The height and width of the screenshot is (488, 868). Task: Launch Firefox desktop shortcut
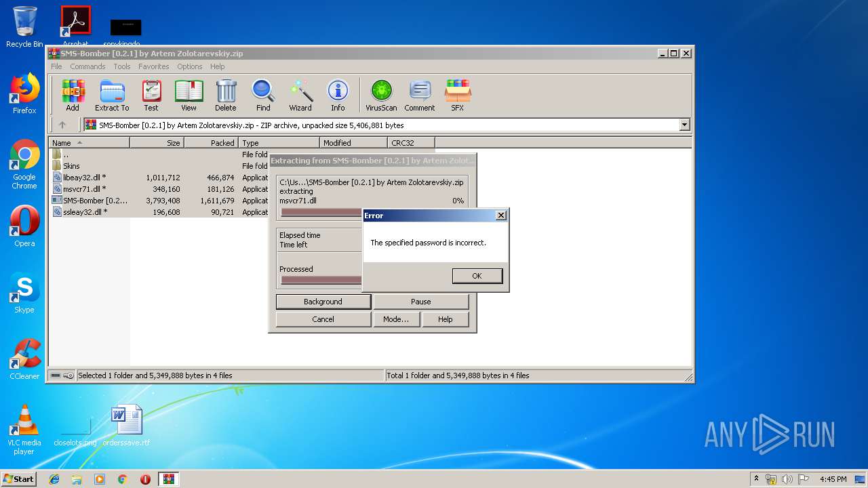pyautogui.click(x=24, y=94)
